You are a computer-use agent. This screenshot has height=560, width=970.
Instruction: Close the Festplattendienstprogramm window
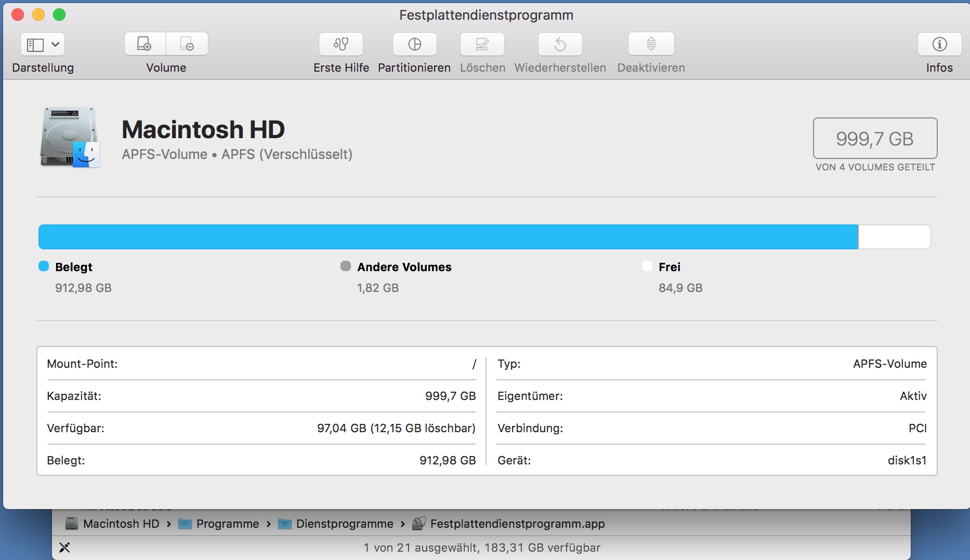[18, 15]
